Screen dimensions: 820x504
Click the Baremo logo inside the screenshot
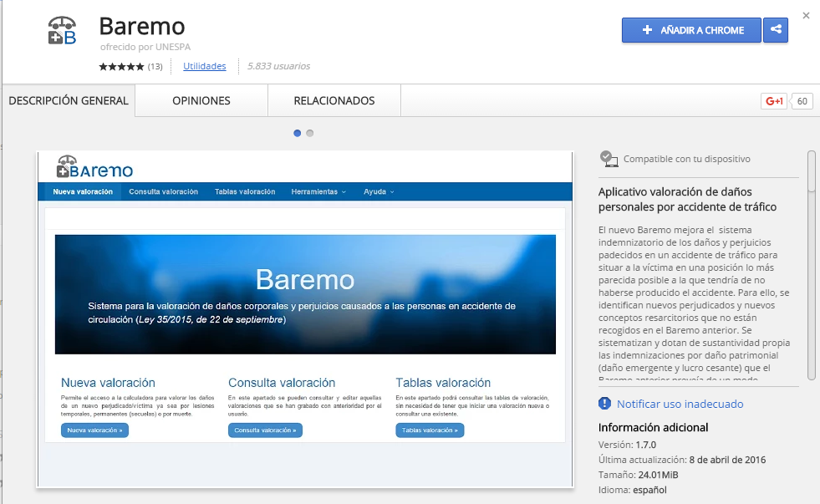94,167
